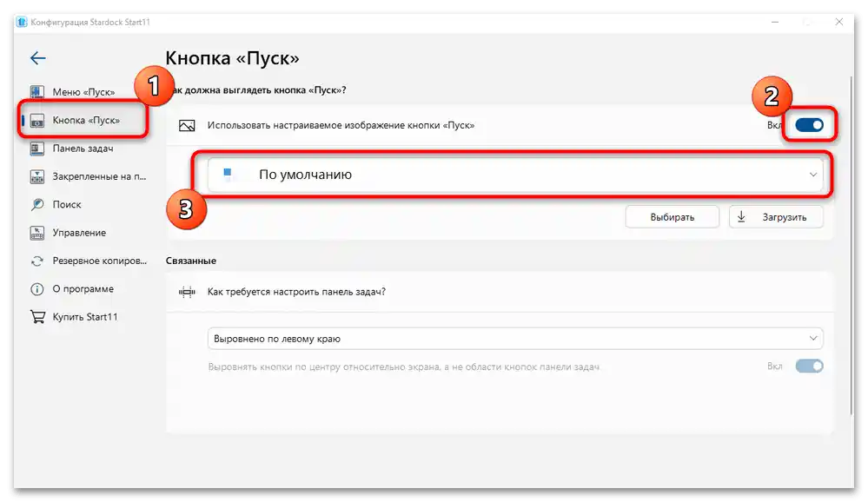The image size is (868, 502).
Task: Disable the custom Start button image toggle
Action: [x=811, y=125]
